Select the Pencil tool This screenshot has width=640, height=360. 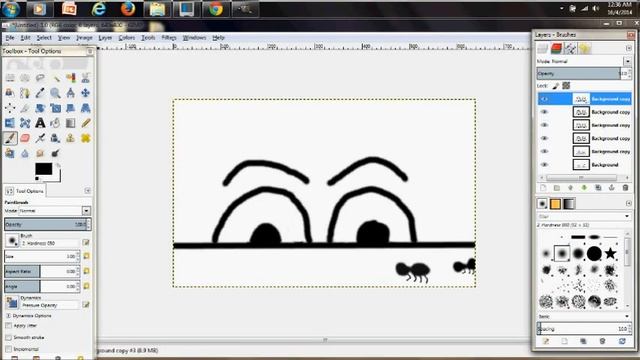point(86,123)
